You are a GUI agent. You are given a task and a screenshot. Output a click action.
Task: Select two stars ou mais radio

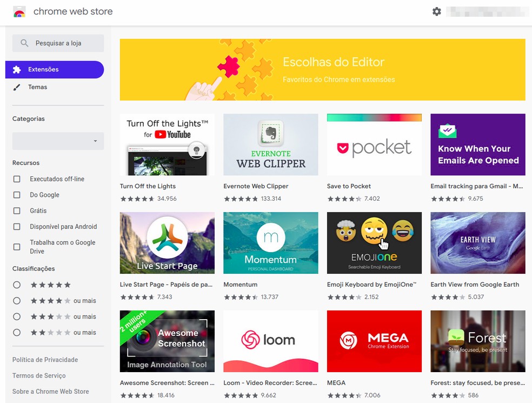(x=17, y=333)
